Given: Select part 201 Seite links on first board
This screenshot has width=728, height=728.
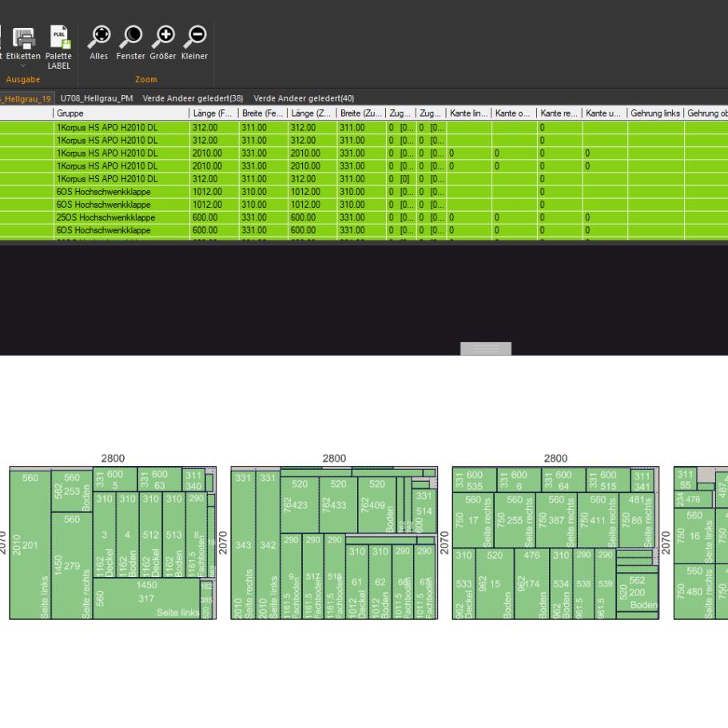Looking at the screenshot, I should click(30, 545).
